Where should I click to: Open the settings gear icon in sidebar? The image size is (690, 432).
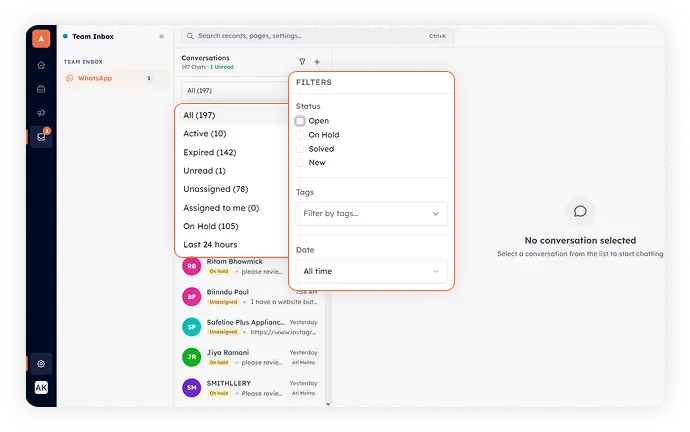tap(41, 364)
